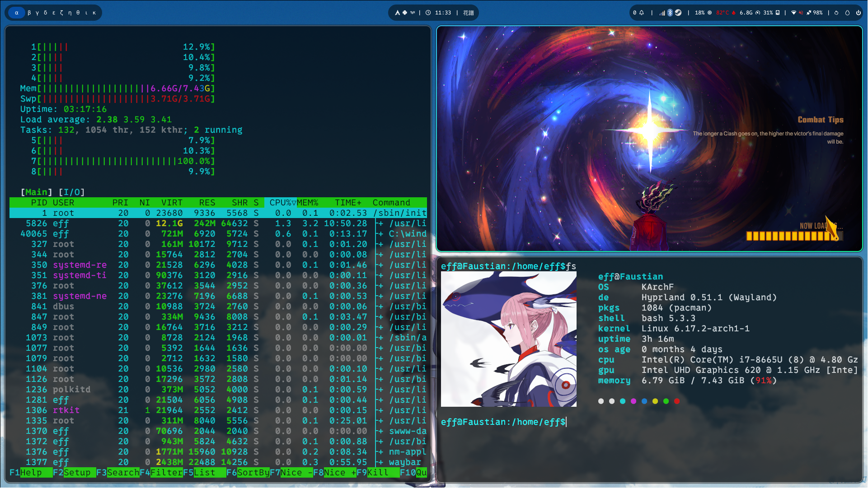Click the muted volume icon
868x488 pixels.
(x=801, y=13)
